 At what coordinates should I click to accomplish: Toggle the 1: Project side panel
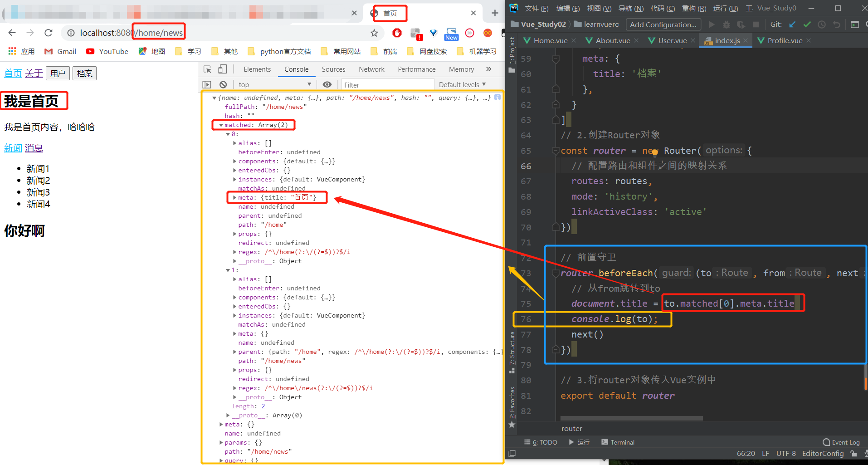(x=512, y=54)
